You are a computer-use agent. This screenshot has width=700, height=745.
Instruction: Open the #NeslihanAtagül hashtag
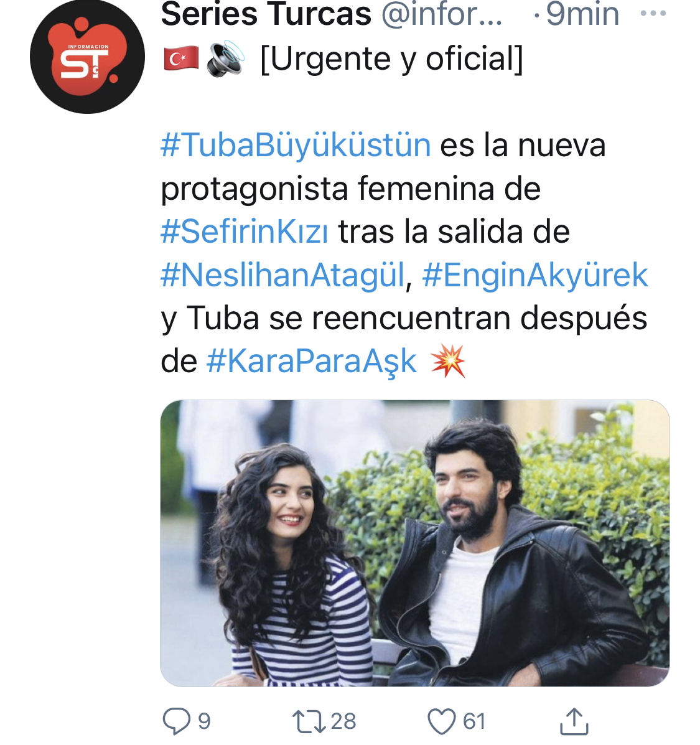(x=283, y=275)
